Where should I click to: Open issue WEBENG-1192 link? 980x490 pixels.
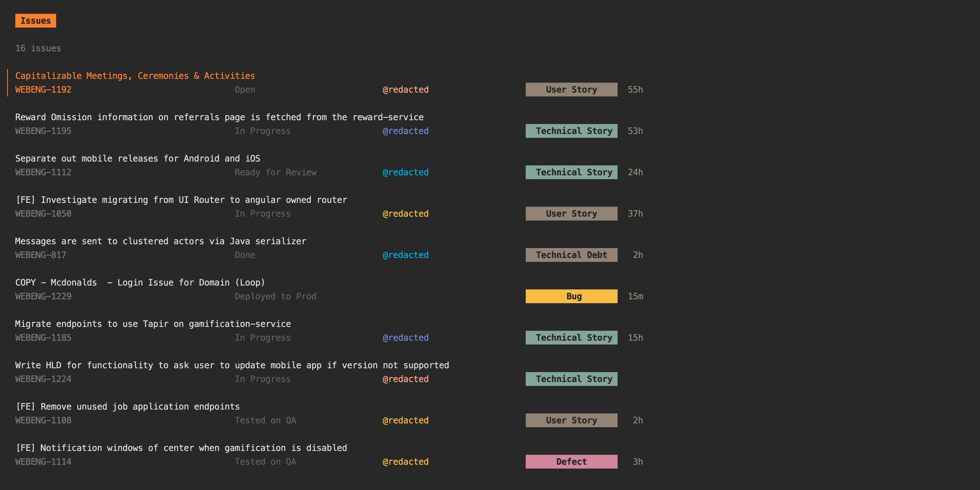tap(43, 90)
